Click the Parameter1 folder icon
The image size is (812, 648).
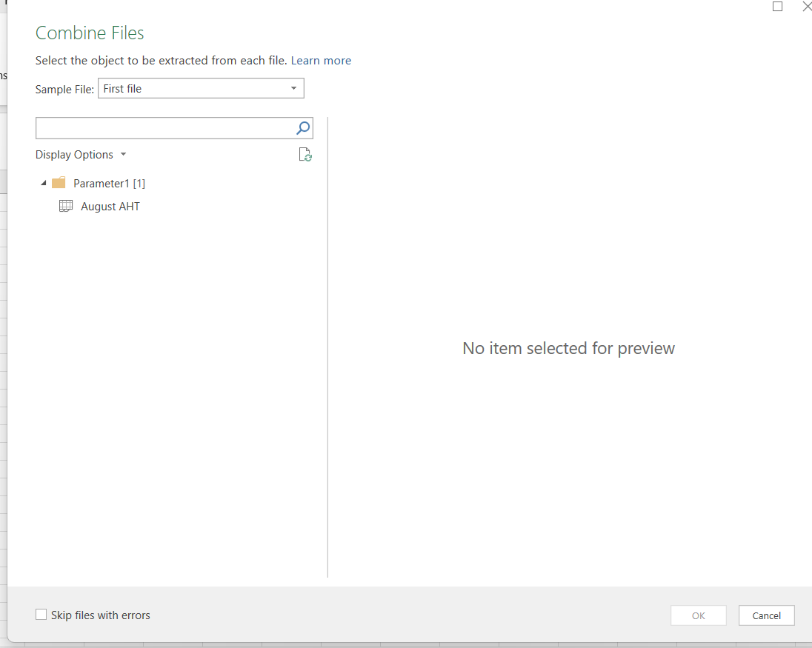coord(59,183)
